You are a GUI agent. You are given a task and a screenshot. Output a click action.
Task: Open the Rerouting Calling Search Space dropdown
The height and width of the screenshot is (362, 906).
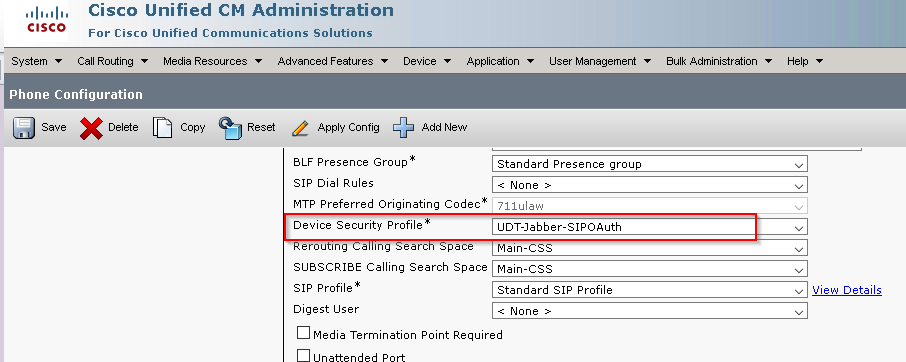(x=649, y=248)
